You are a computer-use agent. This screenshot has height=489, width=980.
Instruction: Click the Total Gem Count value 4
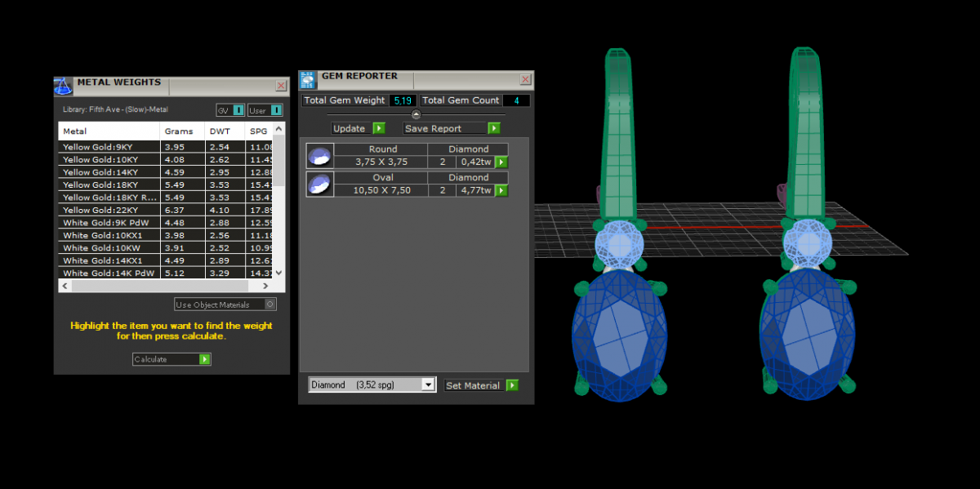tap(516, 100)
